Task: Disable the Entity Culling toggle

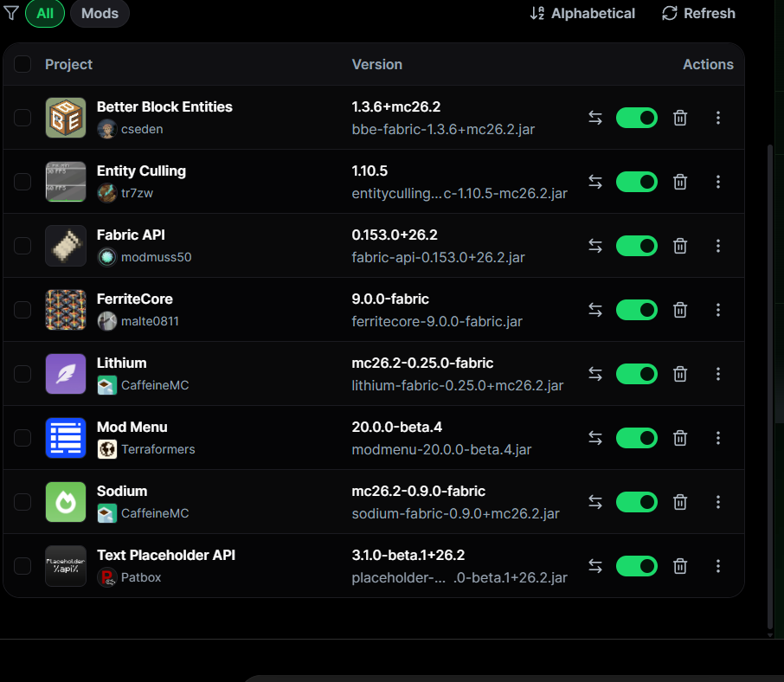Action: tap(637, 182)
